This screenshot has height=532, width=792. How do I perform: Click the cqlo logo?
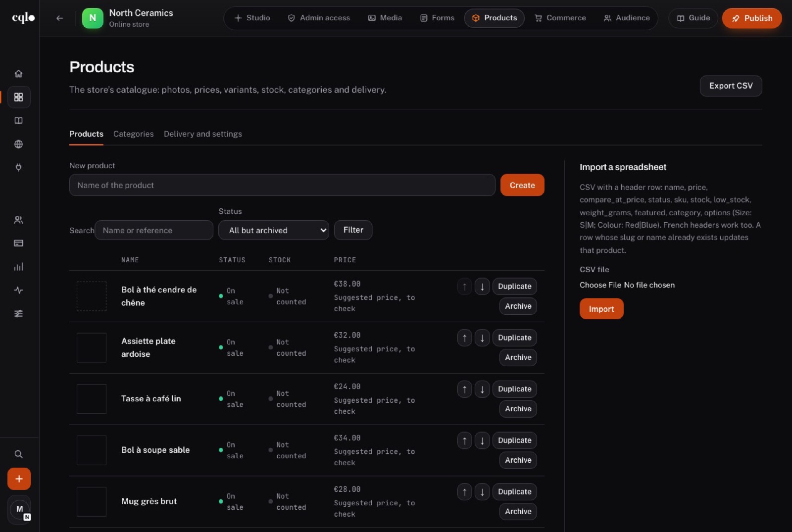[x=23, y=18]
